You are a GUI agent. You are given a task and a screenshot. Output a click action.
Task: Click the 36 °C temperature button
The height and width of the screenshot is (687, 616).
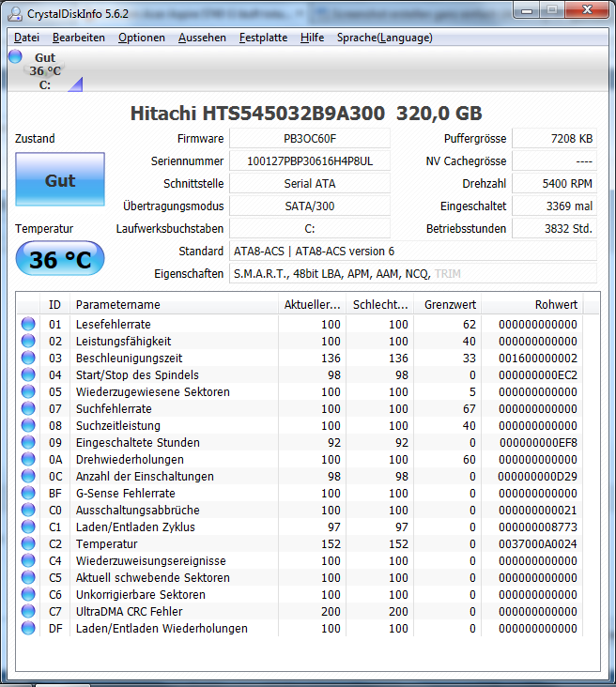[60, 258]
